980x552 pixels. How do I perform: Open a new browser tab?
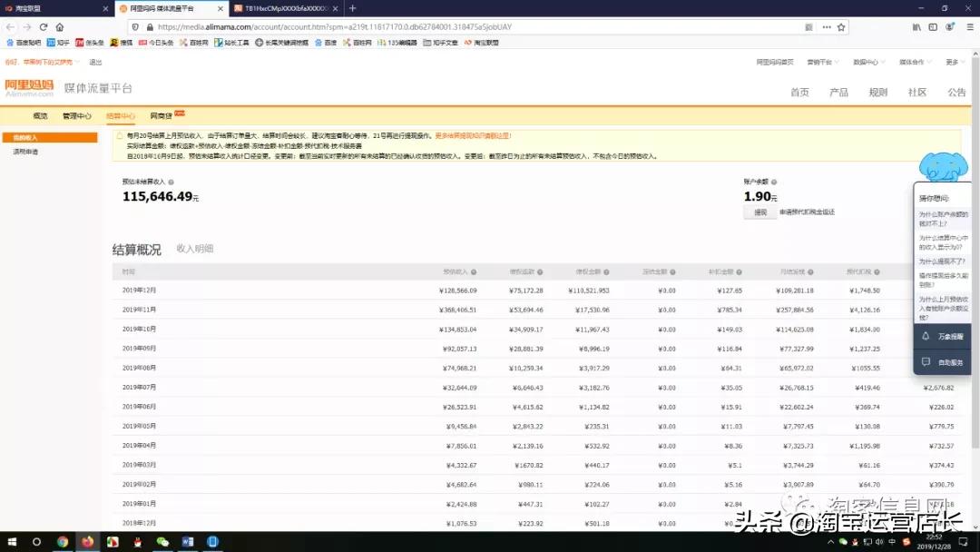352,8
